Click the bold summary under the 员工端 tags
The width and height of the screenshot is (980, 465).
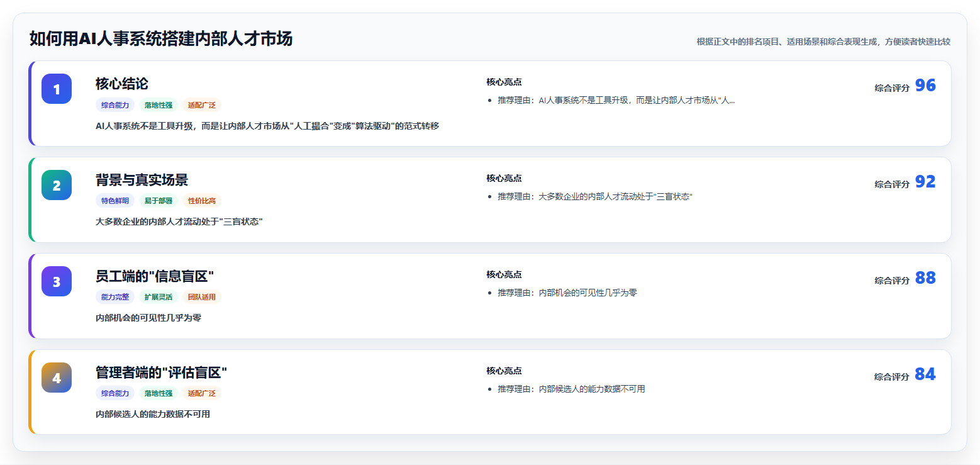click(148, 318)
